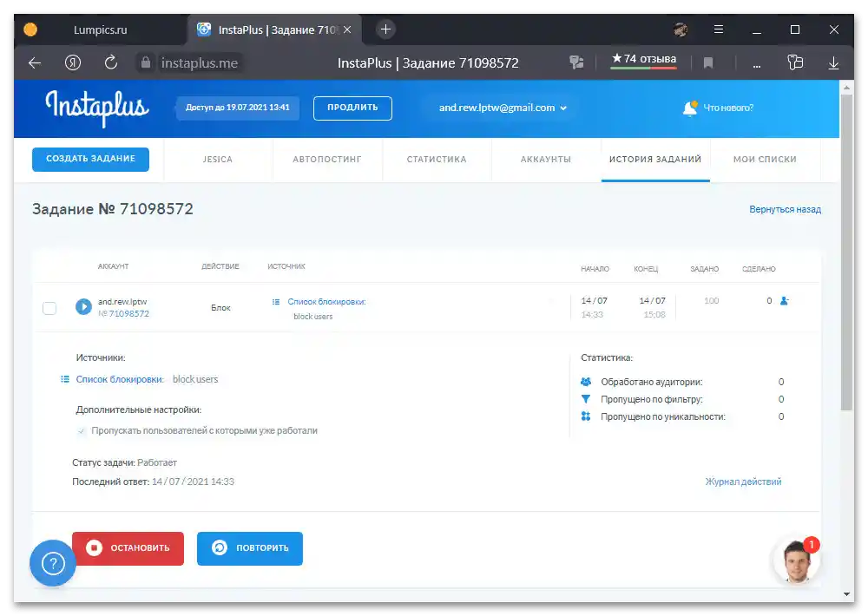Click the ПОВТОРИТЬ button

(250, 548)
